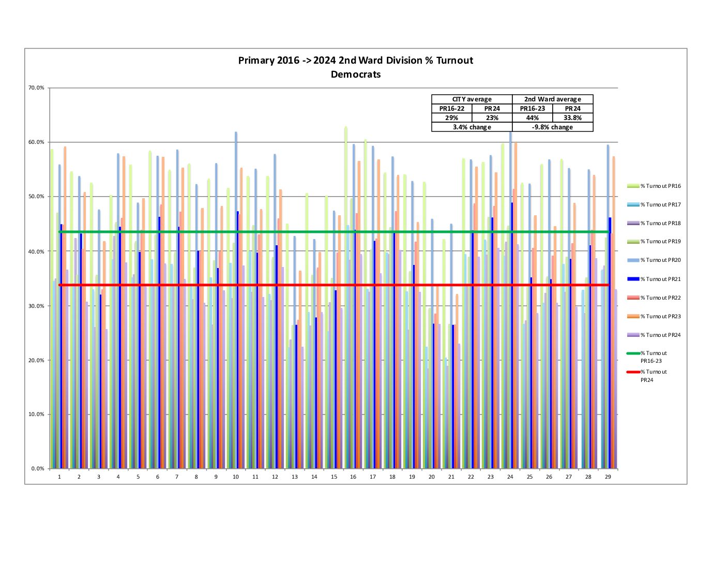
Task: Click the 0.0% y-axis label
Action: [x=38, y=469]
